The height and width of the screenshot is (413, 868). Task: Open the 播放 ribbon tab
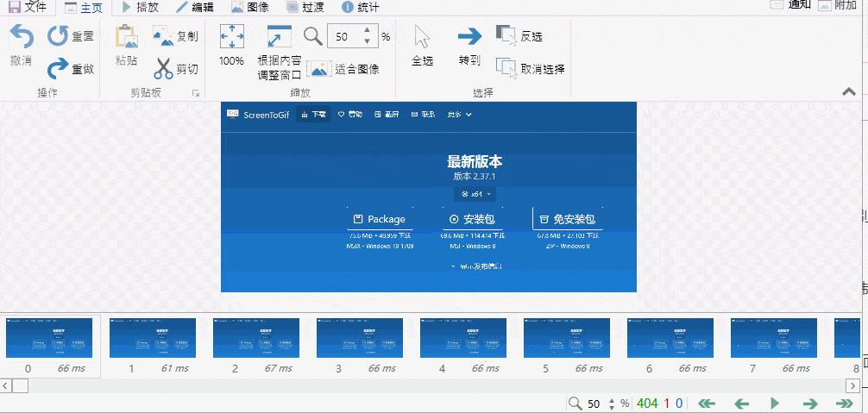[142, 7]
